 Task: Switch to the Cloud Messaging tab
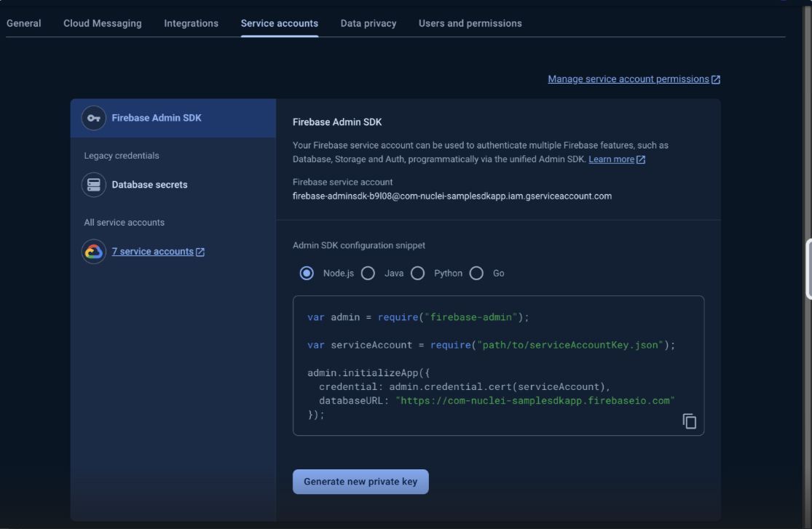click(x=102, y=23)
